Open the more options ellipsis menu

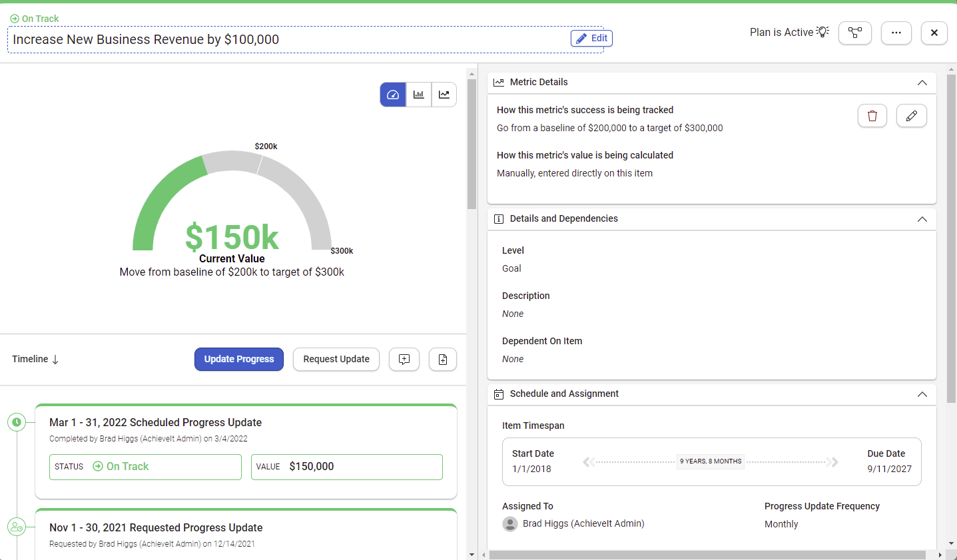click(x=896, y=33)
